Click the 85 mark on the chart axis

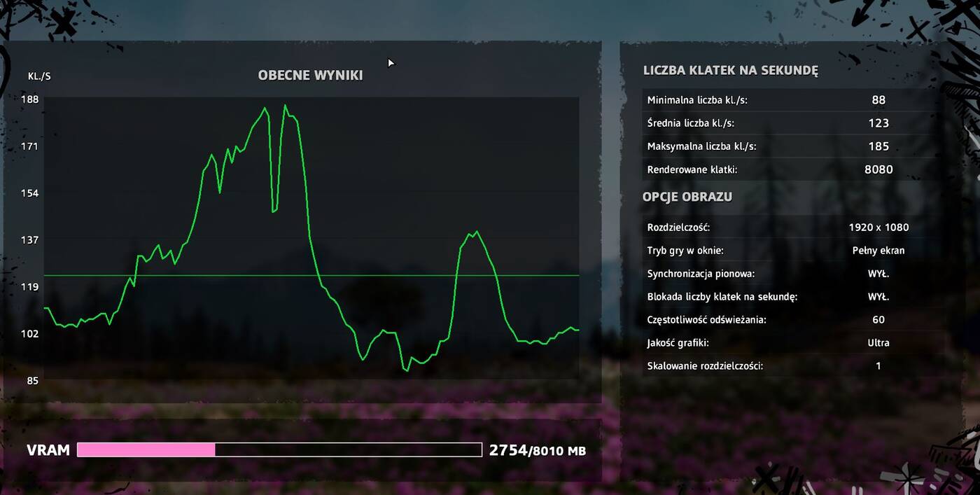(32, 380)
